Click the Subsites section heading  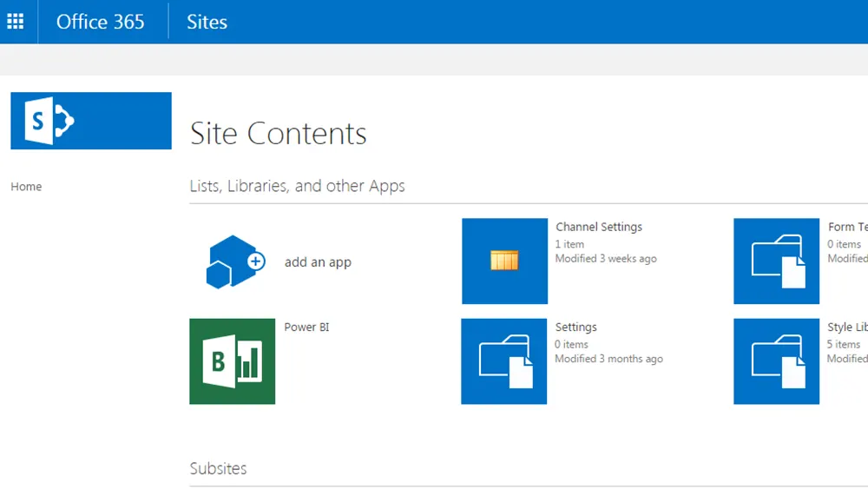(218, 468)
